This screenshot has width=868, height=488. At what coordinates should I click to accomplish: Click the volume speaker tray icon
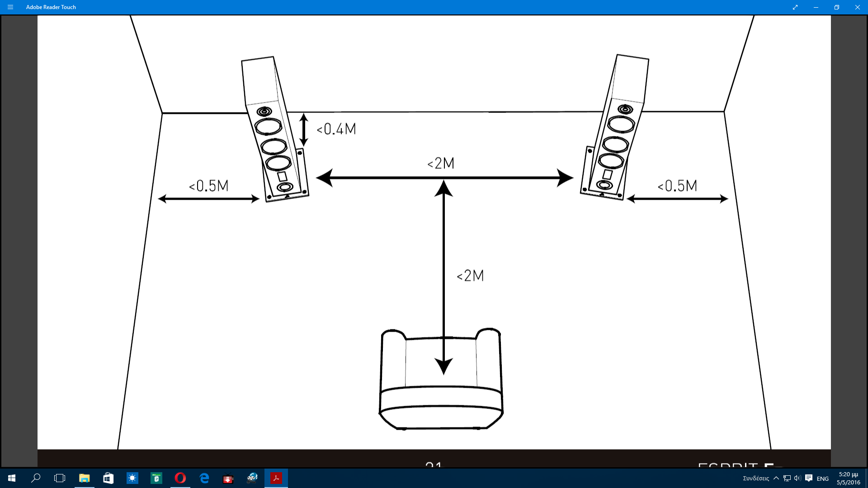(797, 478)
